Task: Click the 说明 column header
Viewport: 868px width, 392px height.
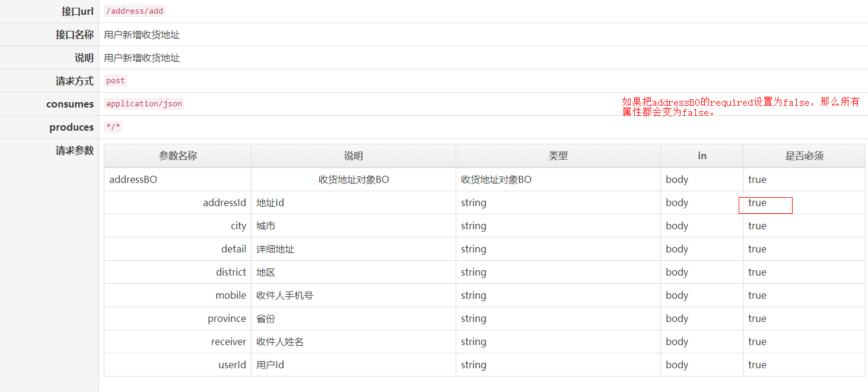Action: click(353, 156)
